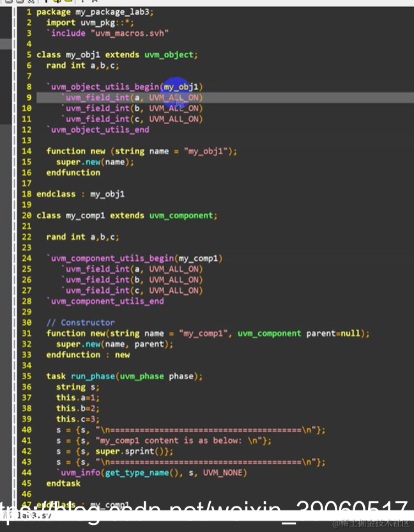
Task: Click '`uvm_component_utils_begin' on line 24
Action: pyautogui.click(x=110, y=258)
